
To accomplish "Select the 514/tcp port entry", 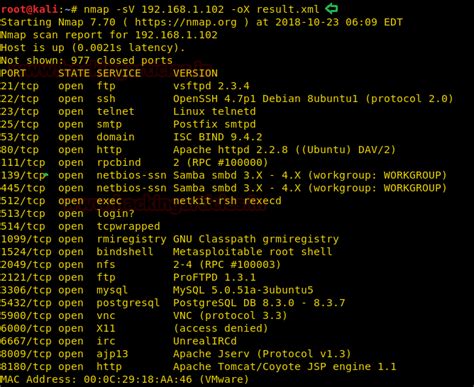I will (x=23, y=226).
